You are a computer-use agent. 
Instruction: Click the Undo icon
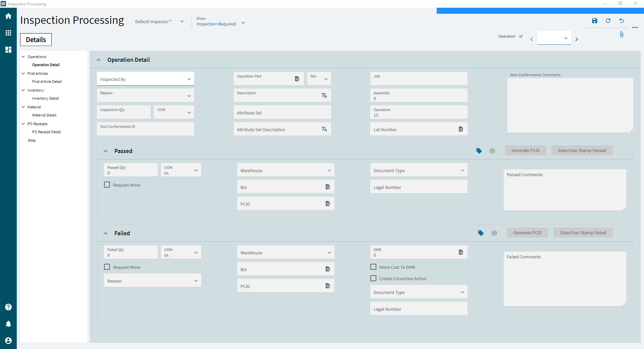point(622,21)
